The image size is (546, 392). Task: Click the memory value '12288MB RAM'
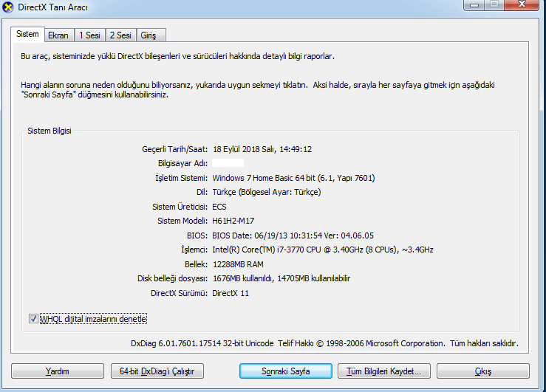tap(238, 264)
